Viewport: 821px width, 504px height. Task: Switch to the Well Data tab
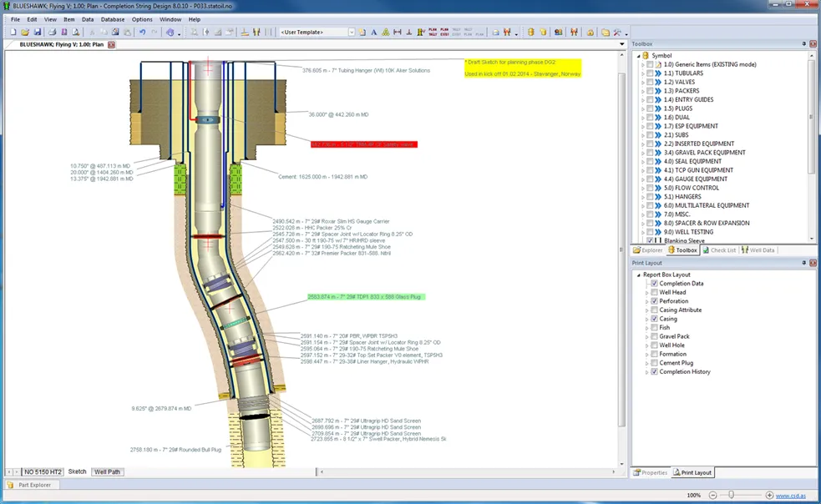coord(758,250)
